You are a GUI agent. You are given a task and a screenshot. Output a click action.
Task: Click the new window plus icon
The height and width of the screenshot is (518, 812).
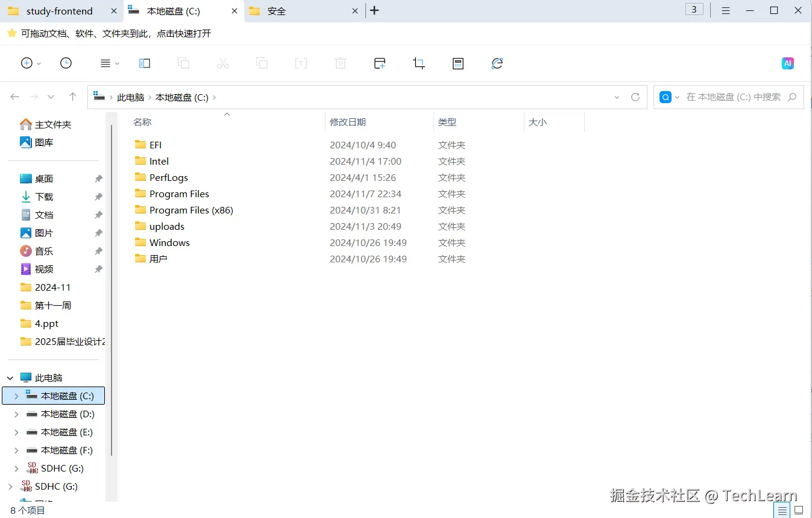click(x=380, y=63)
